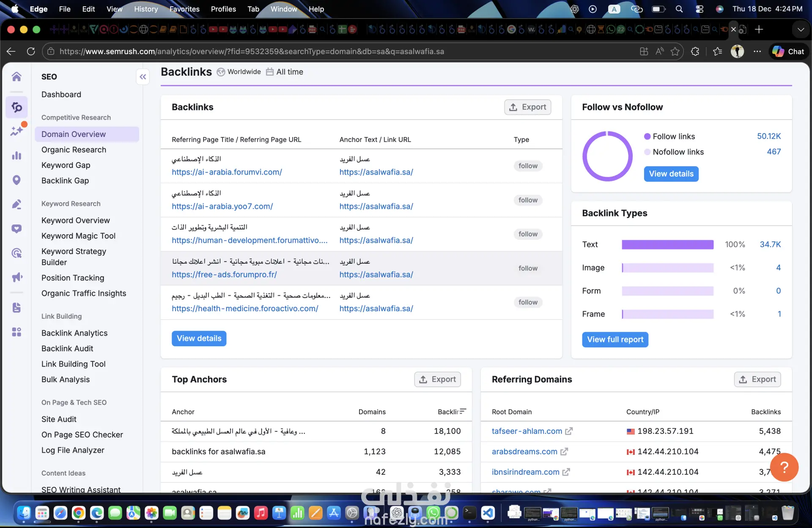The height and width of the screenshot is (528, 812).
Task: Click View full report button
Action: click(x=614, y=339)
